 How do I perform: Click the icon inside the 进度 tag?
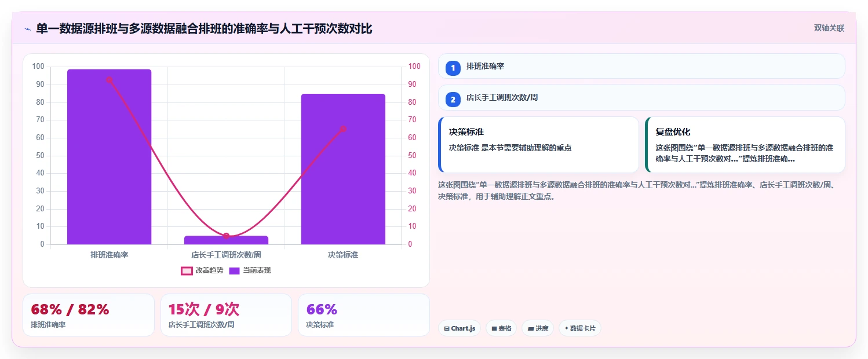click(531, 329)
